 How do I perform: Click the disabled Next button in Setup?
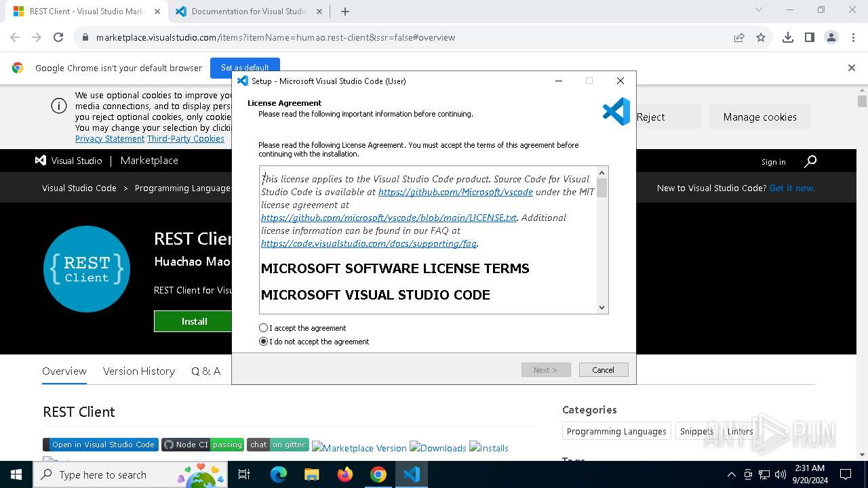(546, 370)
